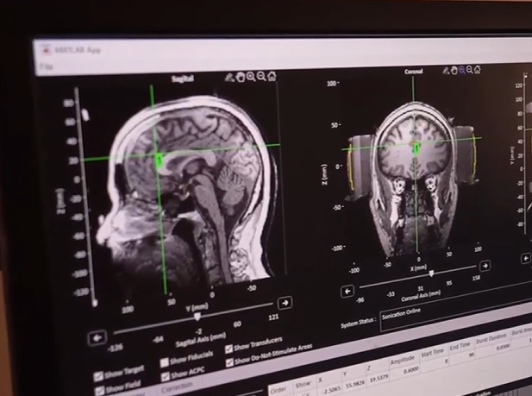Click the Y value 55.9826 cell
Viewport: 532px width, 396px height.
354,384
